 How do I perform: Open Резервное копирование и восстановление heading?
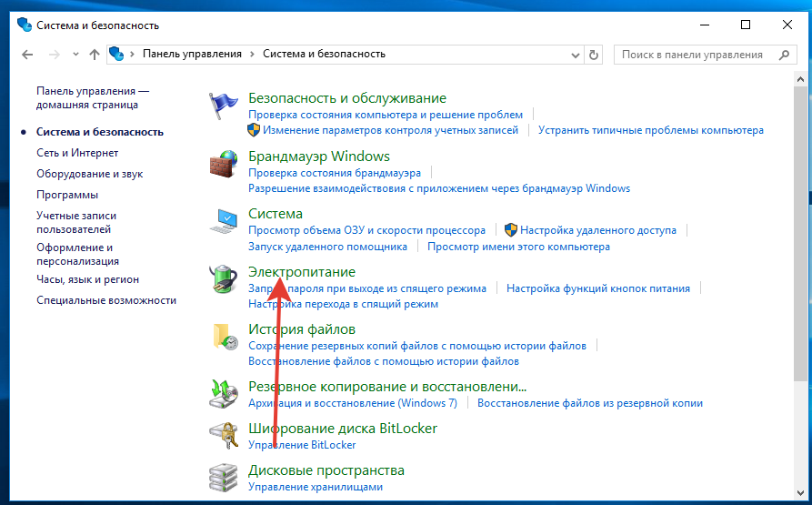tap(387, 387)
